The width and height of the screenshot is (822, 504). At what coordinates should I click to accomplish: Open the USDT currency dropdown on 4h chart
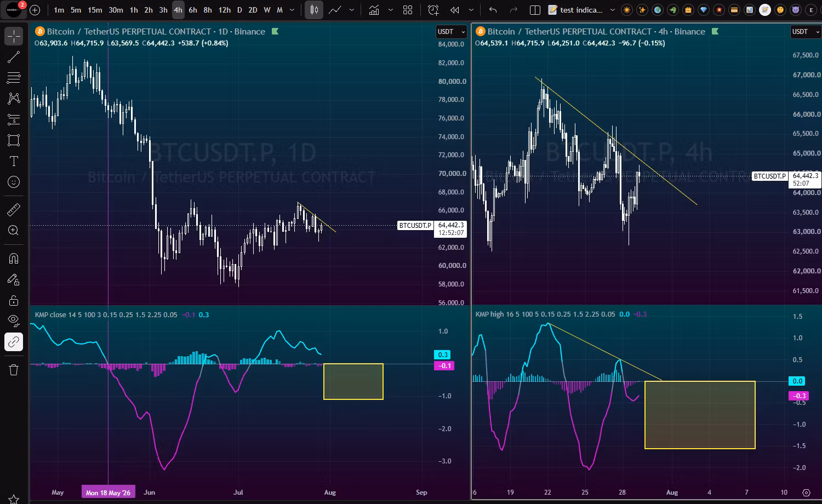[x=806, y=32]
